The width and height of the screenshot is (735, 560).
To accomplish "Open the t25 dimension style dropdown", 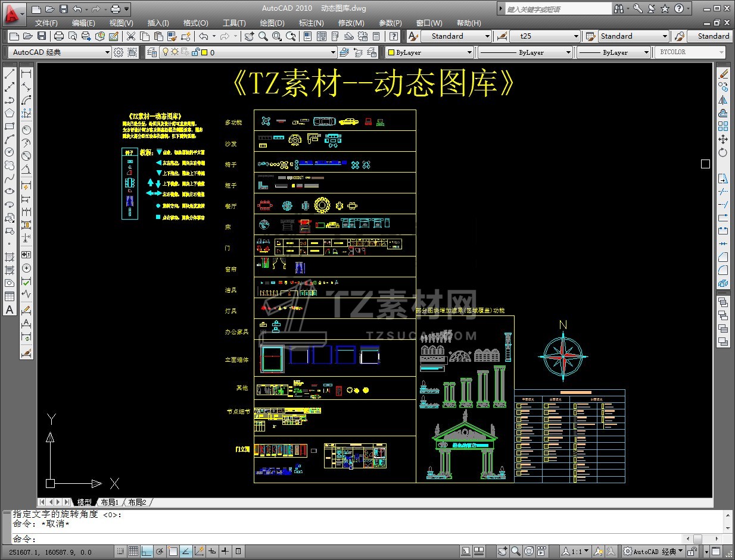I will click(545, 36).
